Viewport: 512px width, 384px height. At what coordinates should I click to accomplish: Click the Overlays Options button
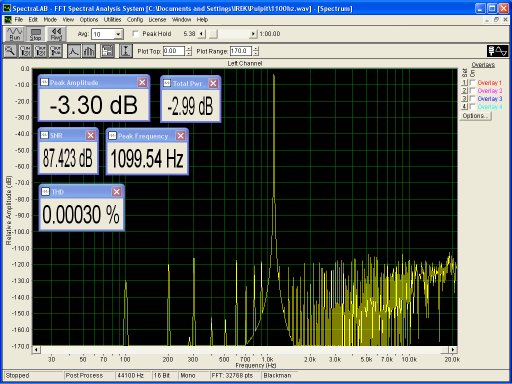point(475,116)
